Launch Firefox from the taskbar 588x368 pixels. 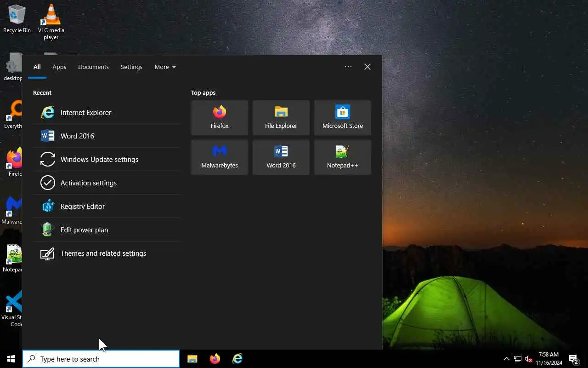pos(215,359)
